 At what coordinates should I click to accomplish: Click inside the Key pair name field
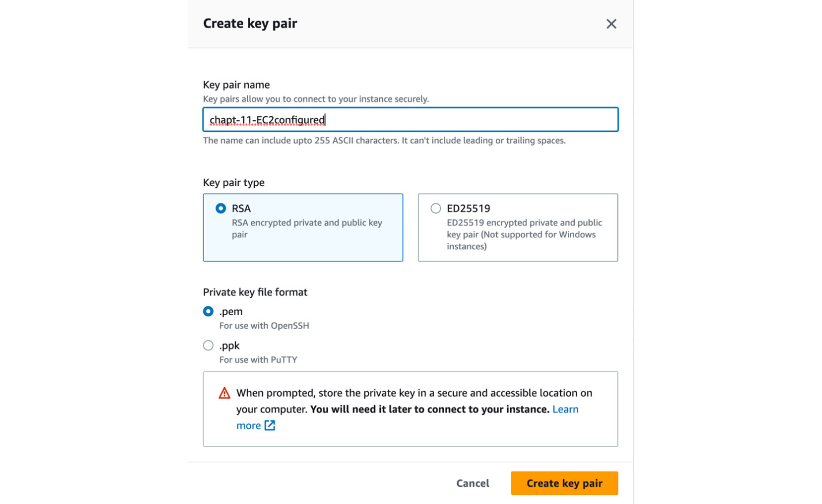click(x=410, y=120)
